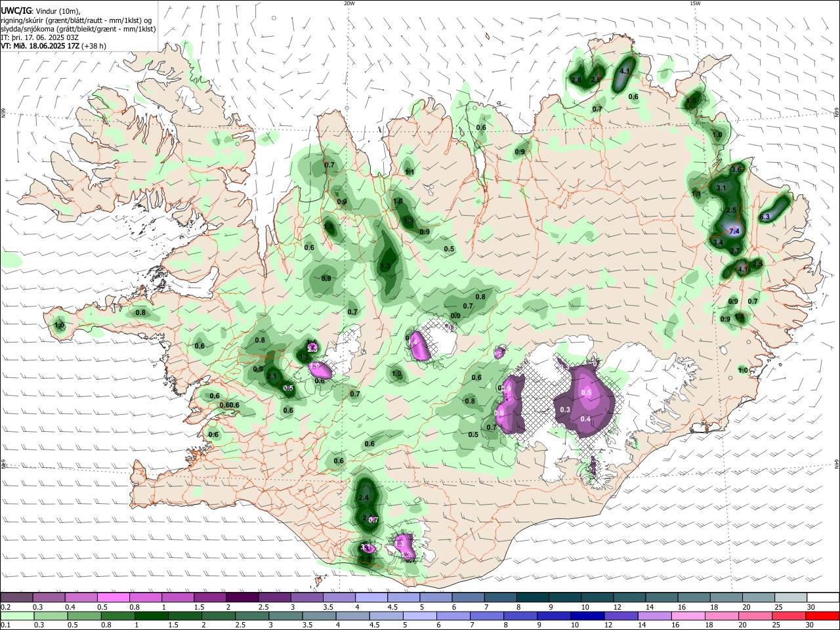This screenshot has width=840, height=630.
Task: Click the 6.3 precipitation value label
Action: pos(764,217)
